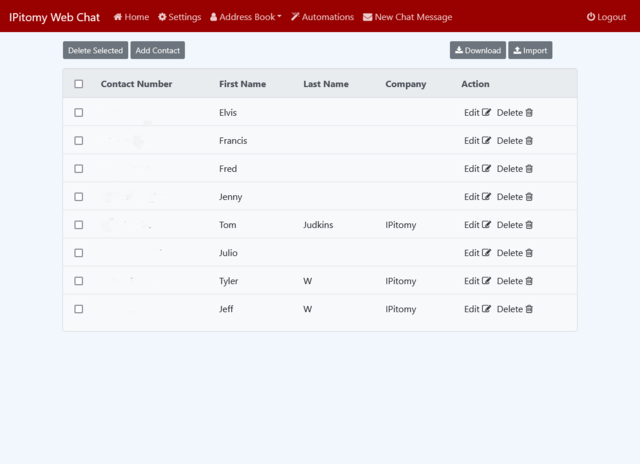Click the trash icon for Tyler W
640x464 pixels.
(x=529, y=281)
